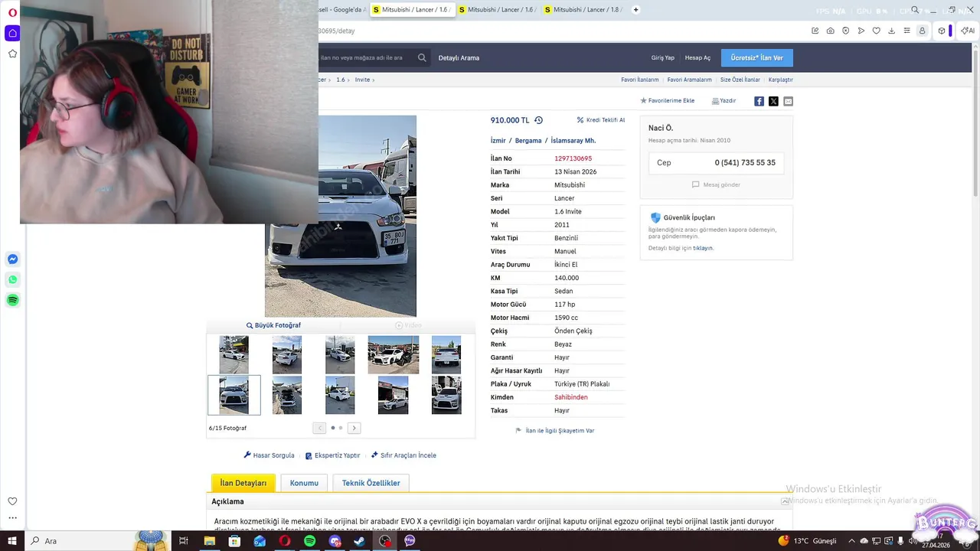This screenshot has width=980, height=551.
Task: Select the İlan Detayları tab
Action: coord(243,483)
